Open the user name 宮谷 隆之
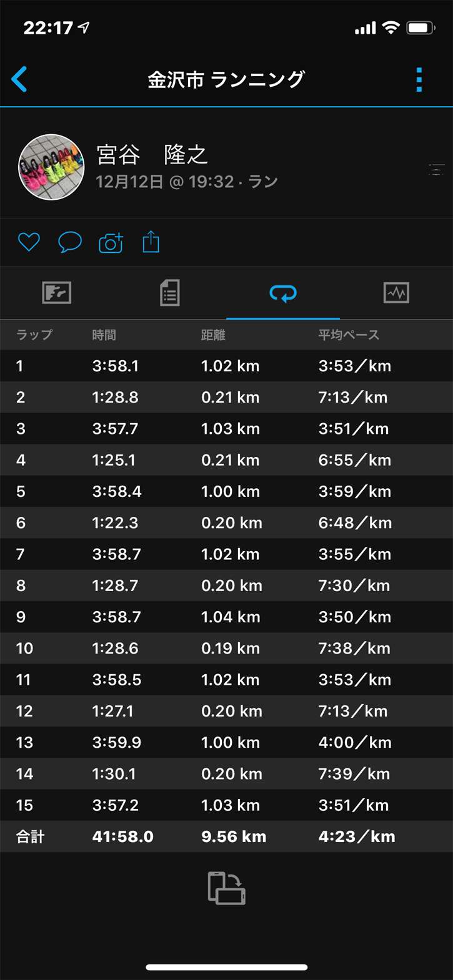The image size is (453, 980). point(152,155)
